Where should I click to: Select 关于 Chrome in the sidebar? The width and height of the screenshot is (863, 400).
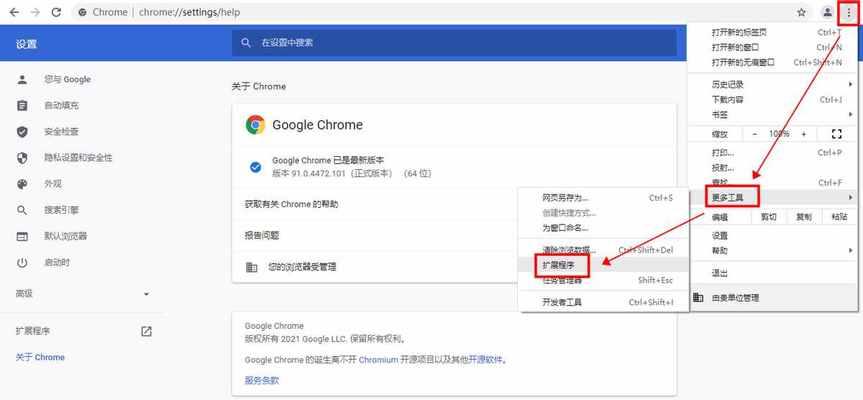40,357
